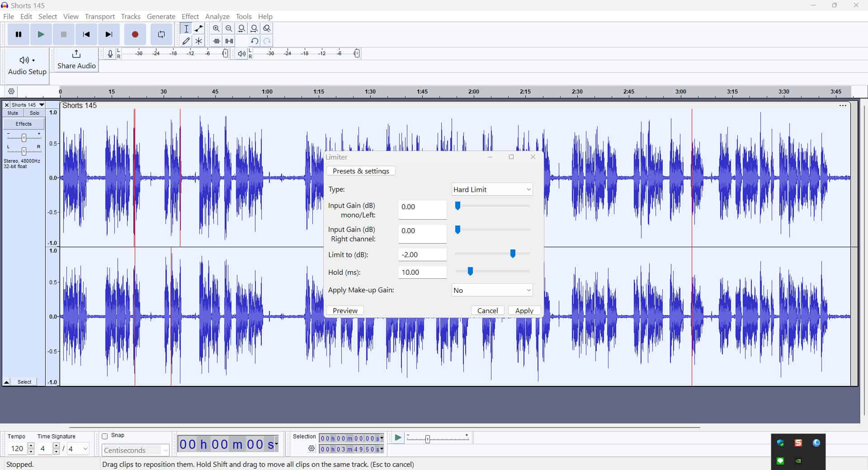Screen dimensions: 868x470
Task: Select the Envelope tool
Action: pos(198,28)
